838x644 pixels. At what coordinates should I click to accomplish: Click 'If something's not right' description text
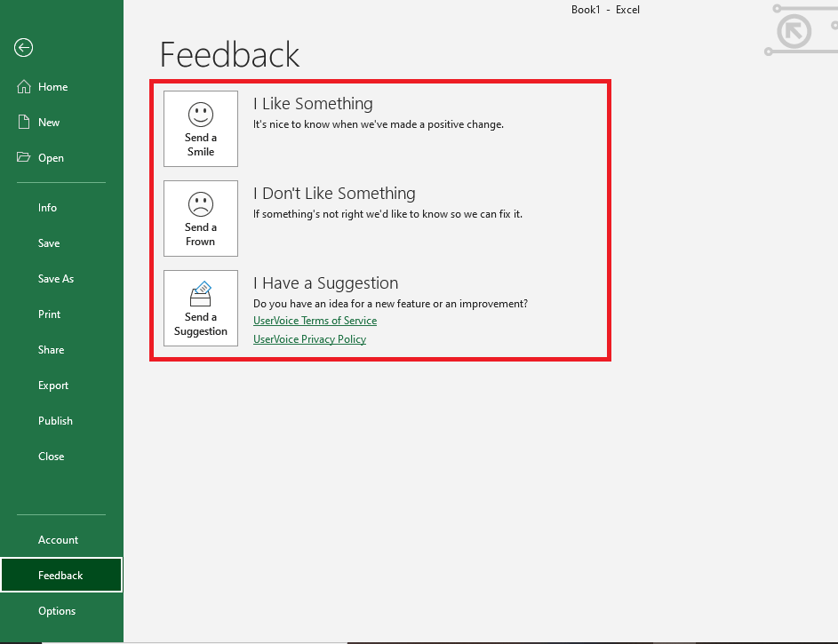[x=387, y=214]
